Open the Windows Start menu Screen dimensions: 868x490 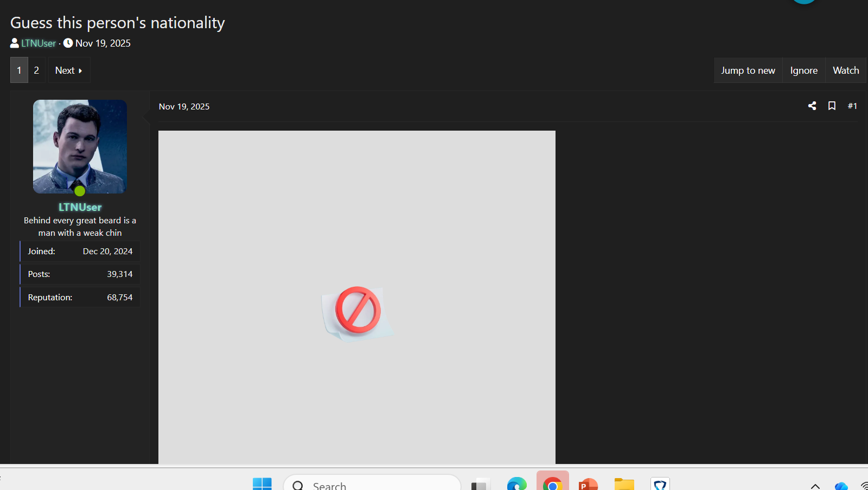(262, 484)
